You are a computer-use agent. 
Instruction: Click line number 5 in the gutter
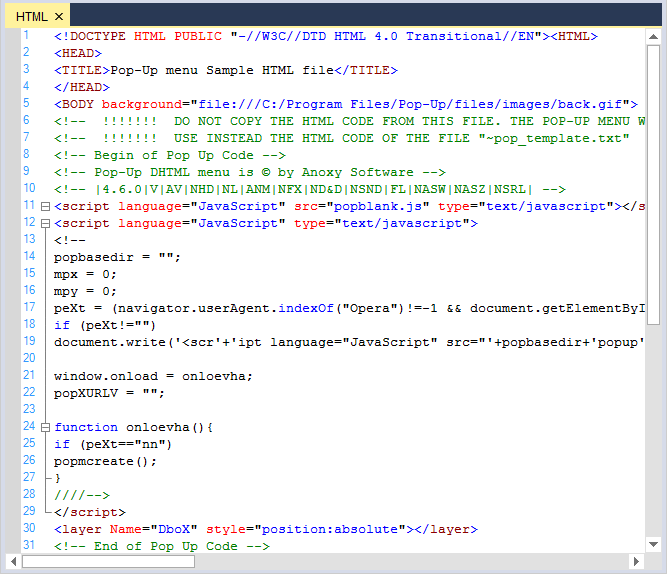pyautogui.click(x=26, y=103)
